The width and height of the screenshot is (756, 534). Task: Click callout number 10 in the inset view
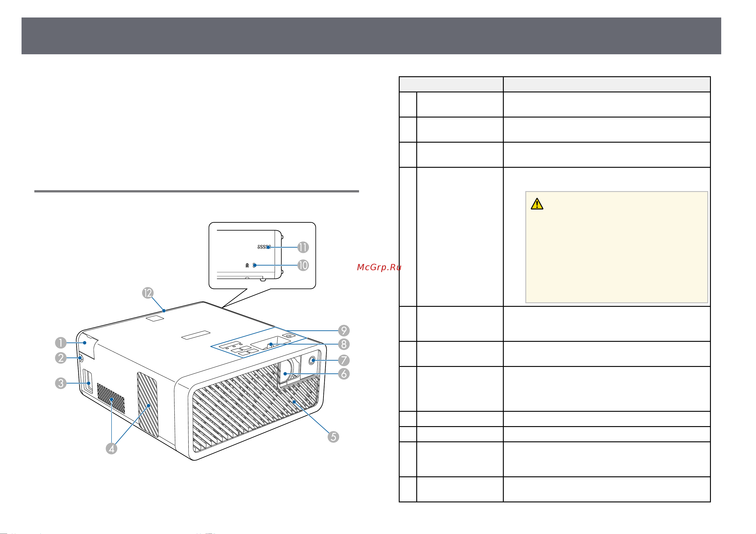click(x=303, y=265)
